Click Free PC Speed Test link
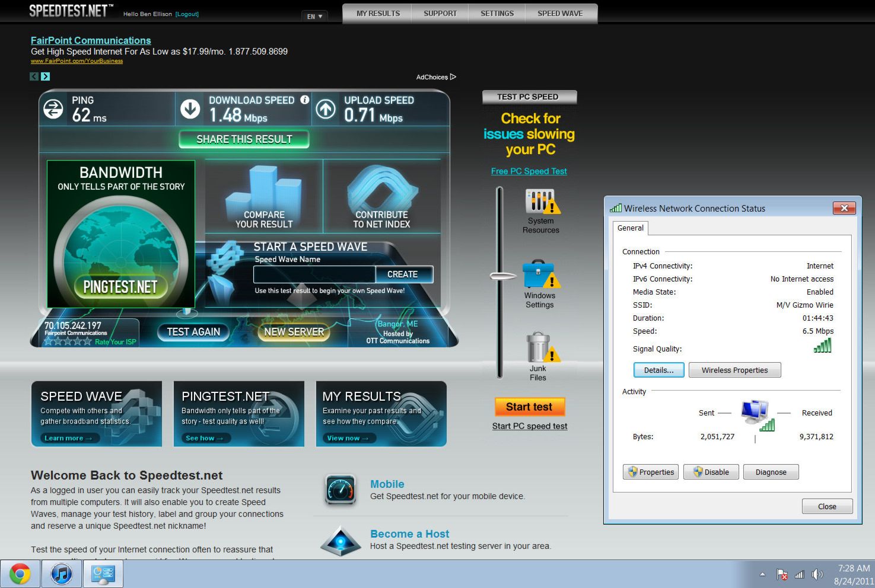This screenshot has height=588, width=875. [x=529, y=171]
